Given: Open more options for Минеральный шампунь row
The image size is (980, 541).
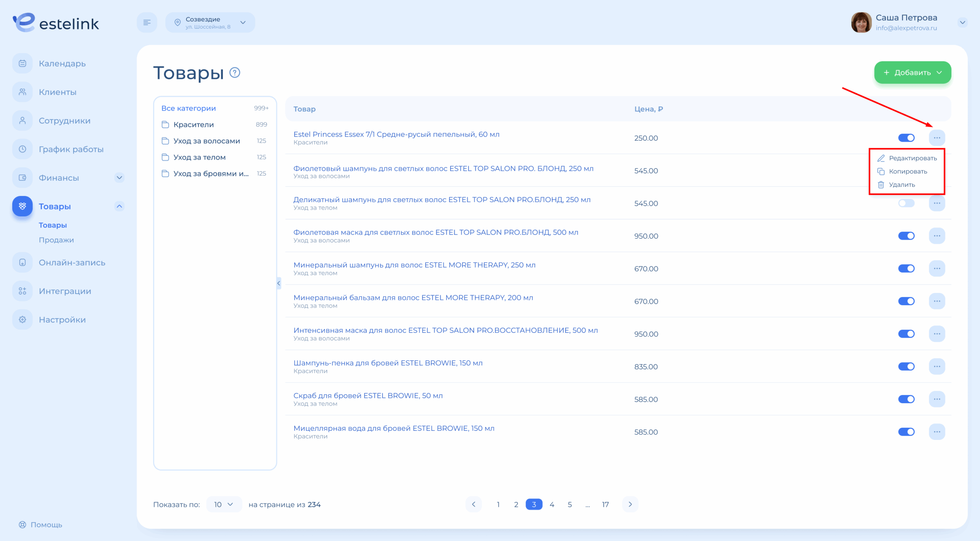Looking at the screenshot, I should click(x=937, y=268).
